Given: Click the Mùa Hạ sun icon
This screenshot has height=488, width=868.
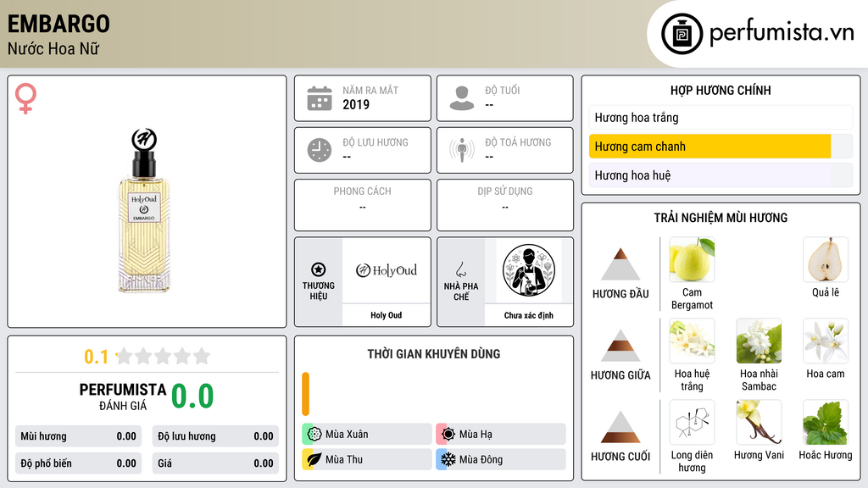Looking at the screenshot, I should (448, 434).
